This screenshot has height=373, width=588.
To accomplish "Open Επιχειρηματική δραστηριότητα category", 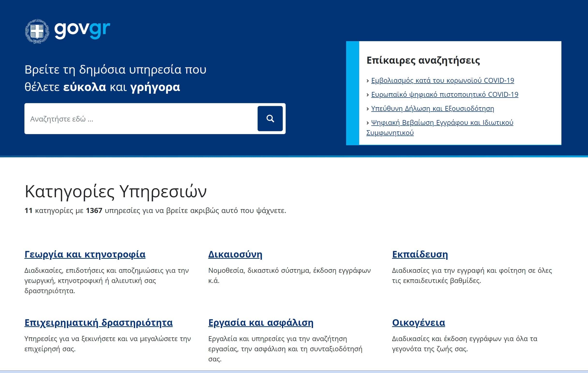I will point(98,323).
